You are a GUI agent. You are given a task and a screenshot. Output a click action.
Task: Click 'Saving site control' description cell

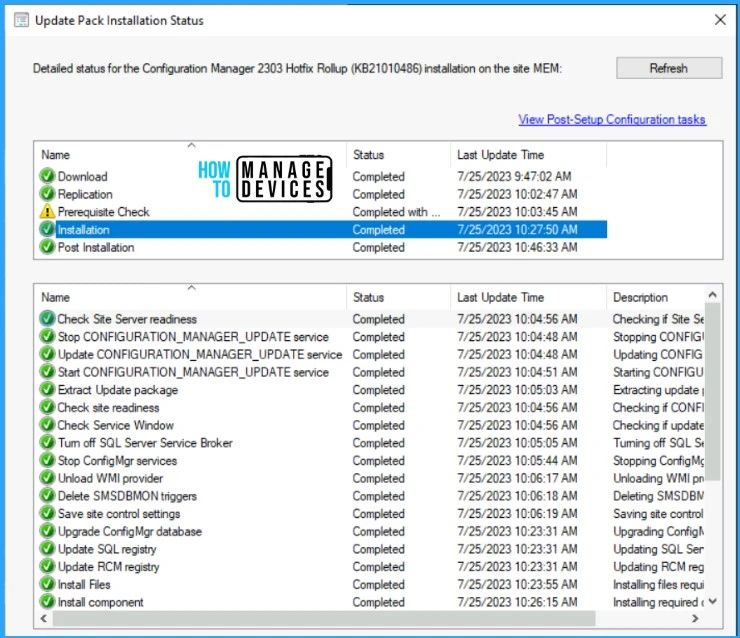658,513
